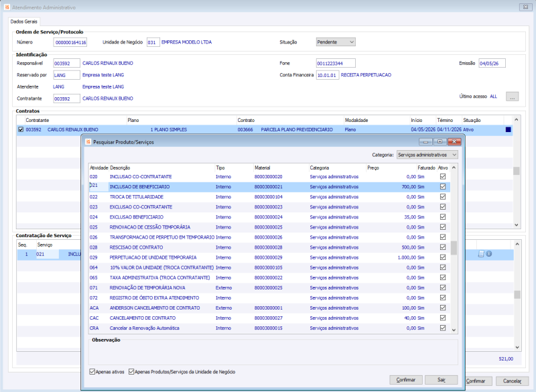Minimize the Pesquisar Produto/Serviços dialog

425,142
